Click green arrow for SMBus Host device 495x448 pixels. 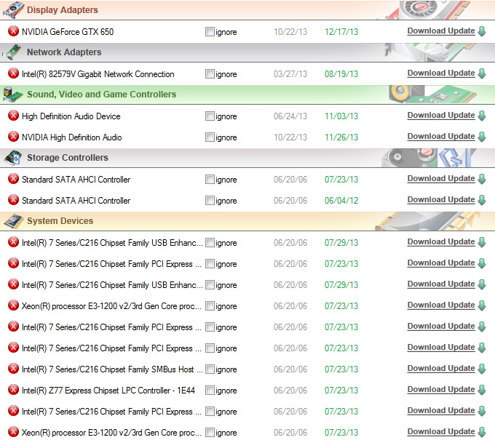pos(482,369)
